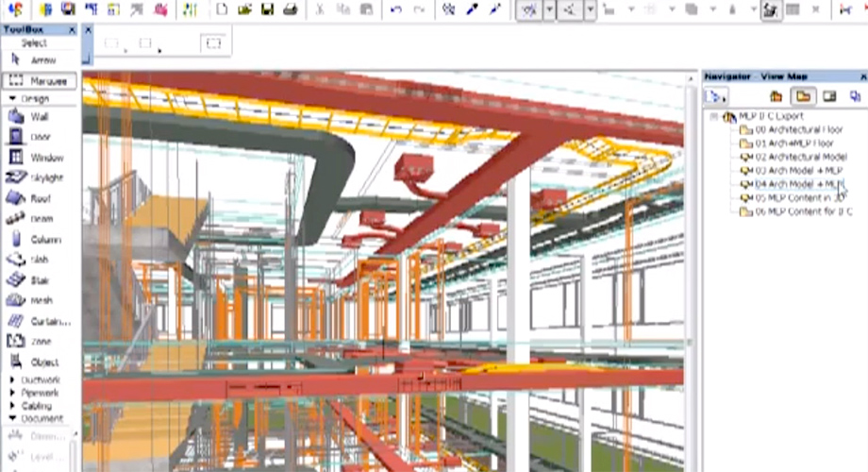Click the pink hand icon in top toolbar

[x=161, y=9]
